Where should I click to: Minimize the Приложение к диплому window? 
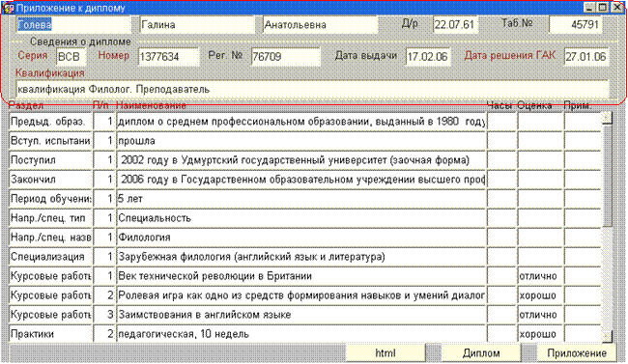tap(589, 7)
